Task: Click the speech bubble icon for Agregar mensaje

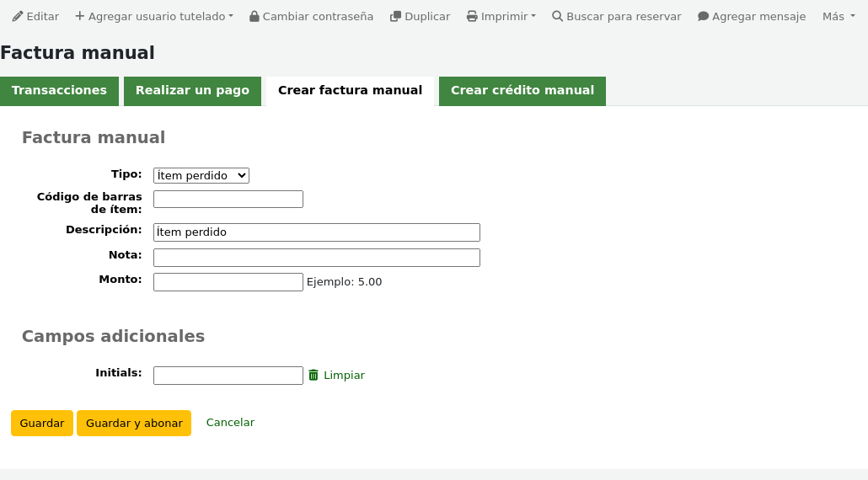Action: (x=703, y=17)
